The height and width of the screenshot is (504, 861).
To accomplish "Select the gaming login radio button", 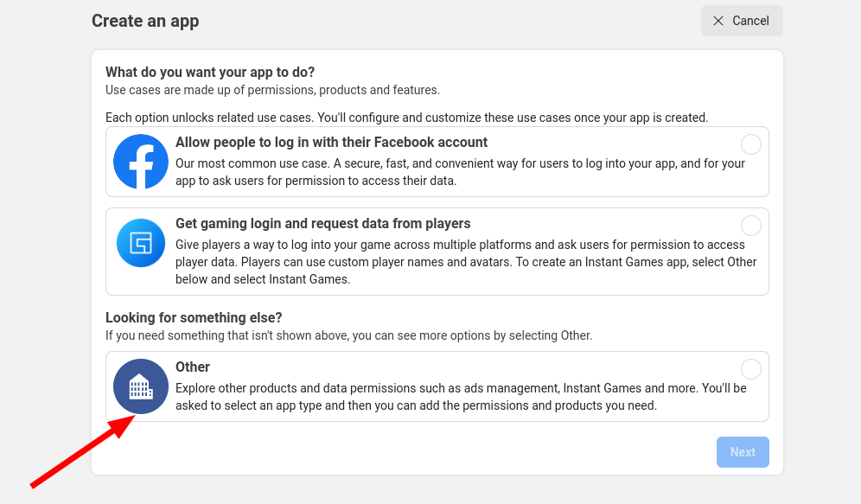I will pos(751,226).
